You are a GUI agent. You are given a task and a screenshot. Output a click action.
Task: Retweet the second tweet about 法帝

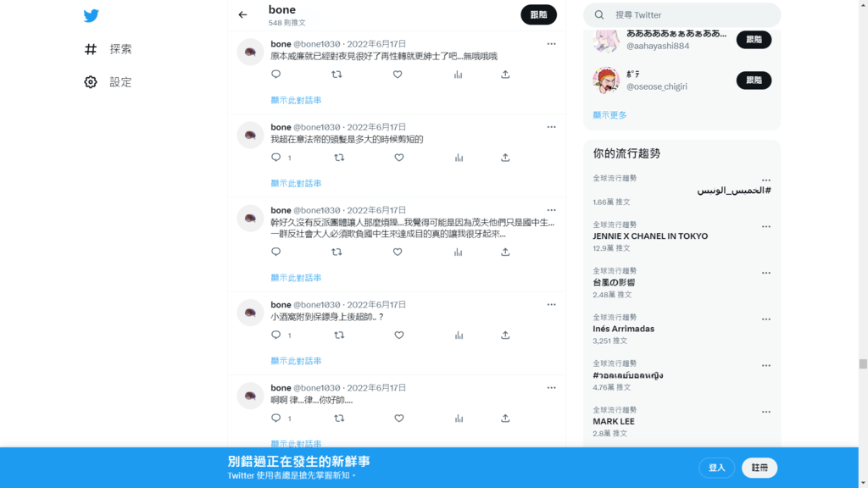click(x=339, y=158)
